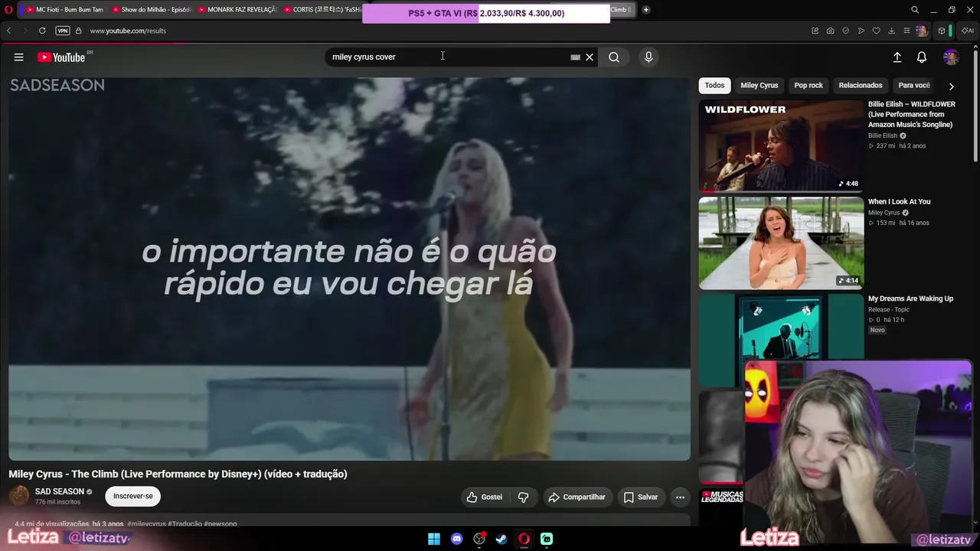The width and height of the screenshot is (980, 551).
Task: Select the Para você filter chip
Action: pyautogui.click(x=914, y=86)
